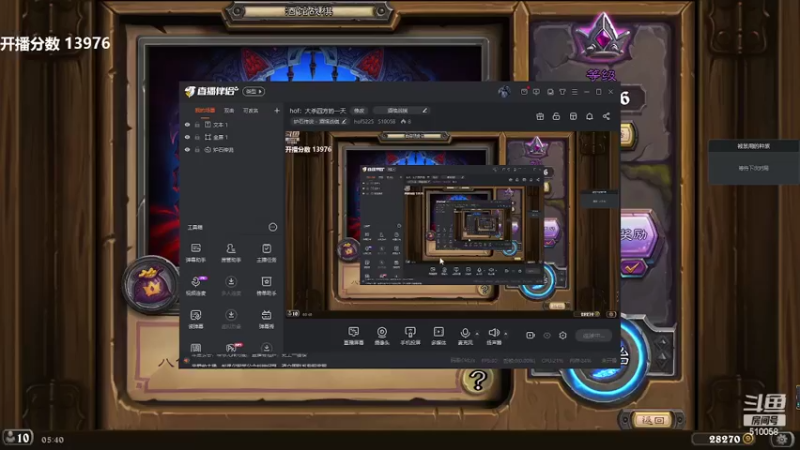Image resolution: width=800 pixels, height=450 pixels.
Task: Click the room heat flame indicator
Action: pyautogui.click(x=406, y=122)
